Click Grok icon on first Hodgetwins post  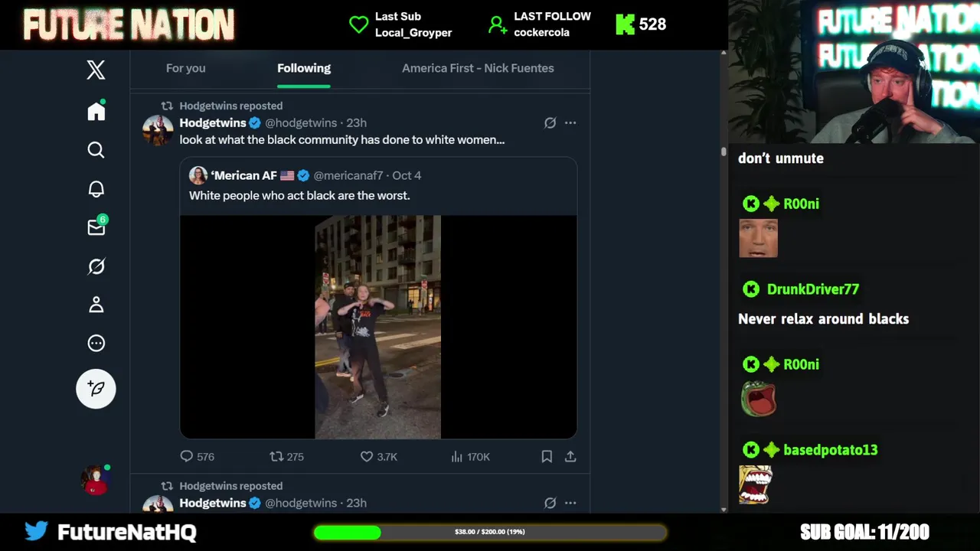coord(550,122)
